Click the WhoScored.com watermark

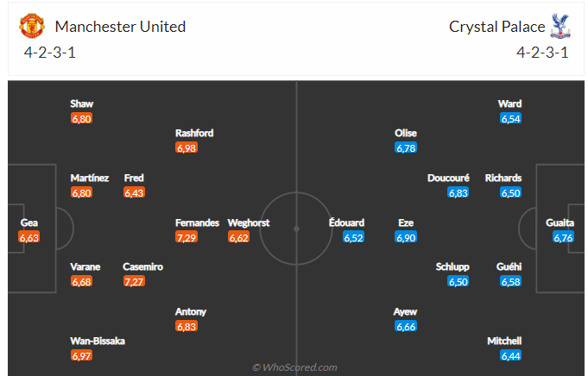click(x=294, y=367)
